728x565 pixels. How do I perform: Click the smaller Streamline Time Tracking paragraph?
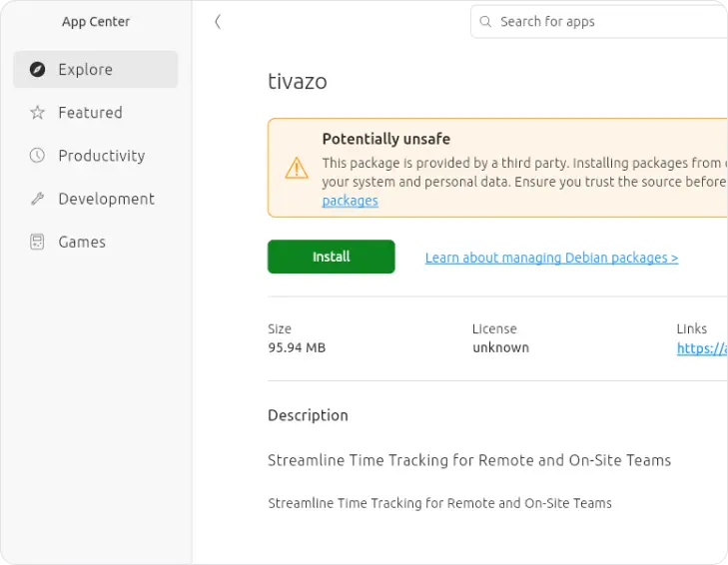point(439,503)
